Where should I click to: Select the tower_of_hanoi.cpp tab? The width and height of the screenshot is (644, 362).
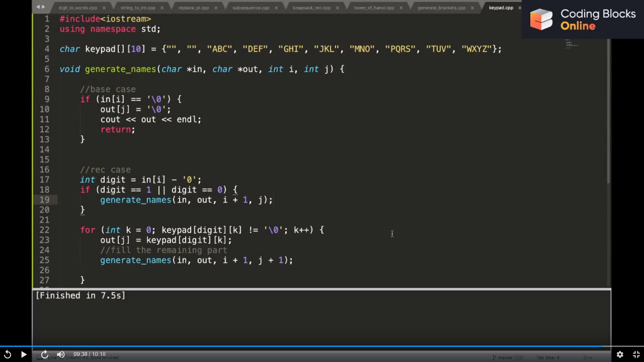[374, 8]
